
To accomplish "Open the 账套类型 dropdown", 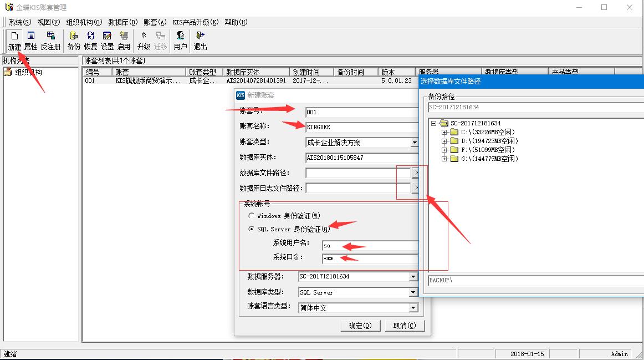I will (413, 143).
